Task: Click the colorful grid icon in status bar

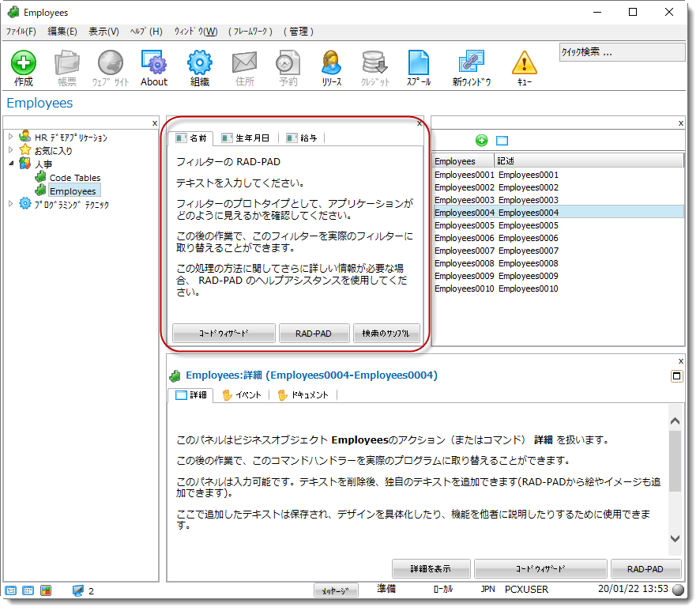Action: pos(46,591)
